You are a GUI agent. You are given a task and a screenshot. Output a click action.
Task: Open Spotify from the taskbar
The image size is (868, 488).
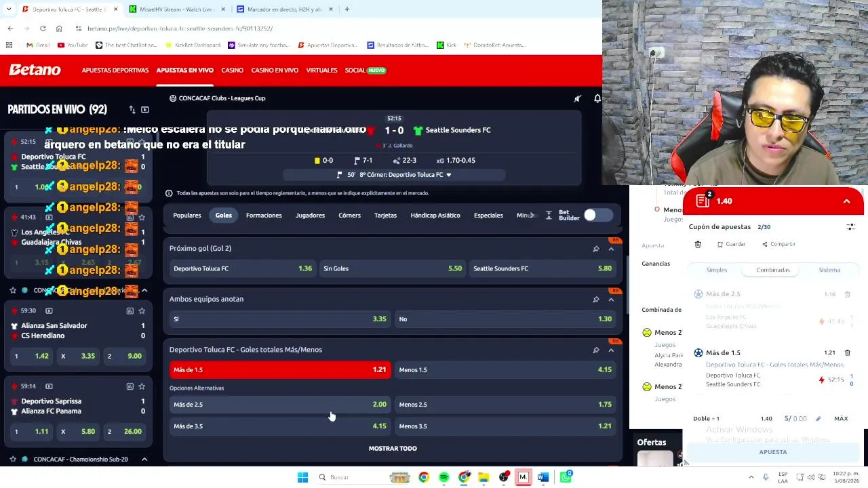tap(443, 477)
